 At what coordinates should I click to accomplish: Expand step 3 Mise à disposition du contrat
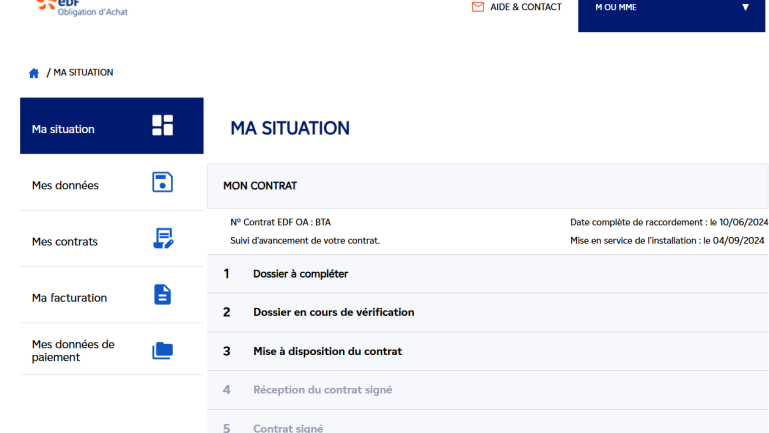coord(327,351)
